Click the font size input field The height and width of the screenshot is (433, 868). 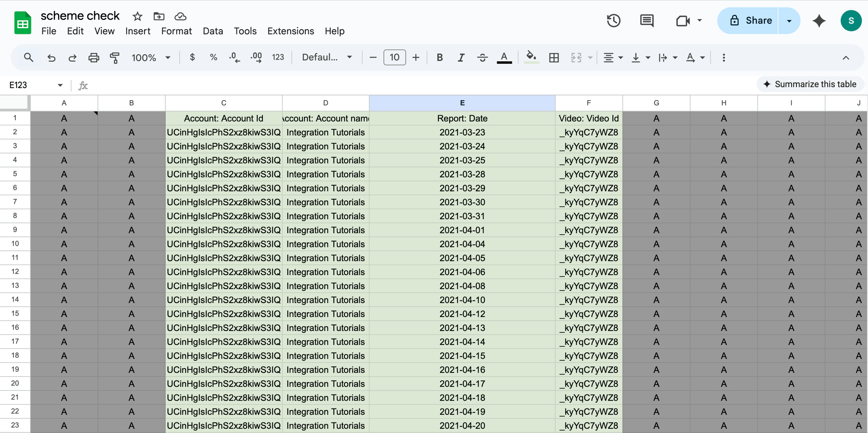394,58
